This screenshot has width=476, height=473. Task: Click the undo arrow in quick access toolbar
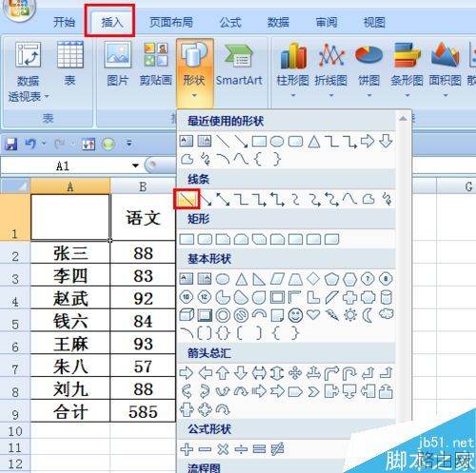click(x=30, y=144)
